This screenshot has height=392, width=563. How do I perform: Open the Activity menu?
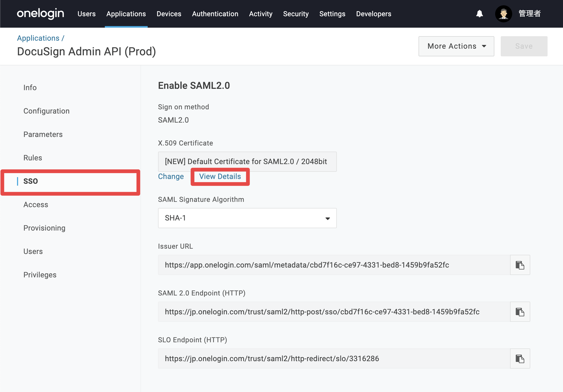pos(261,14)
